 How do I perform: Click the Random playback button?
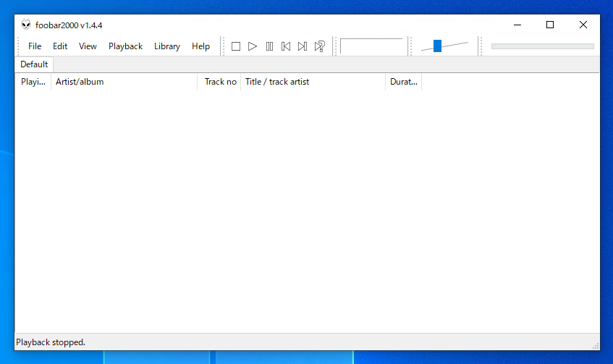[x=319, y=46]
